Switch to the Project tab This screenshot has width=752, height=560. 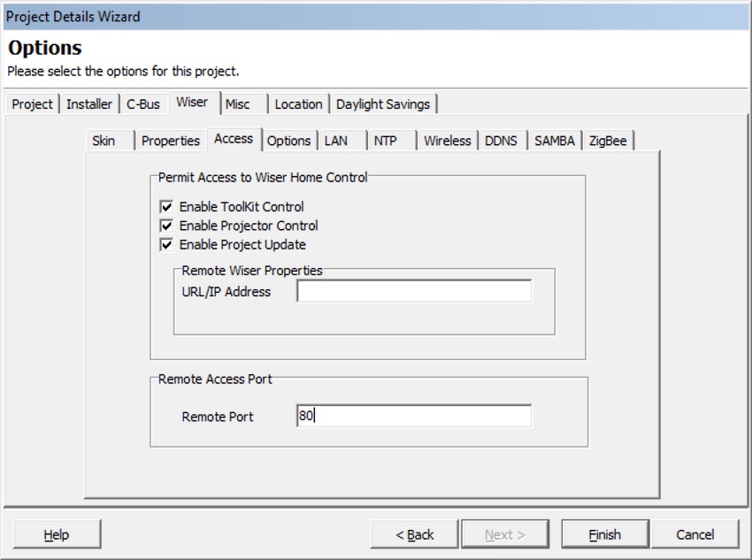point(32,104)
